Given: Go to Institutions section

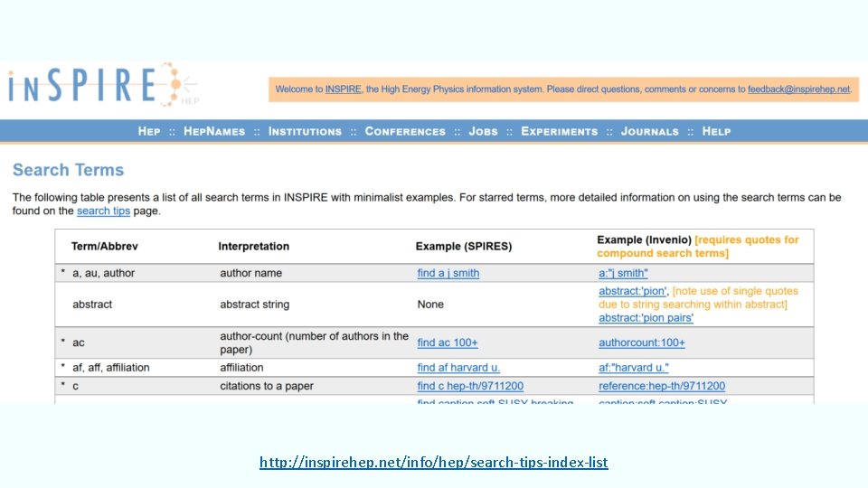Looking at the screenshot, I should pyautogui.click(x=305, y=131).
